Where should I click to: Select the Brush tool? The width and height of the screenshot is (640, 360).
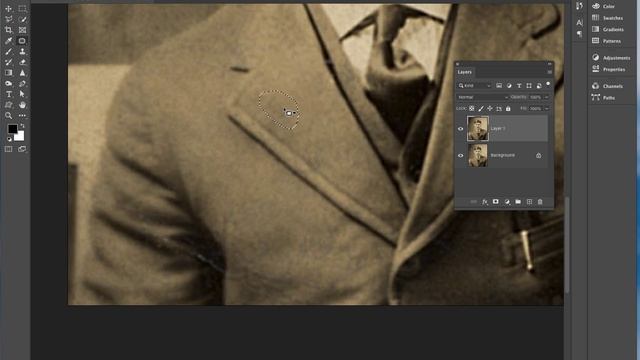[x=8, y=51]
